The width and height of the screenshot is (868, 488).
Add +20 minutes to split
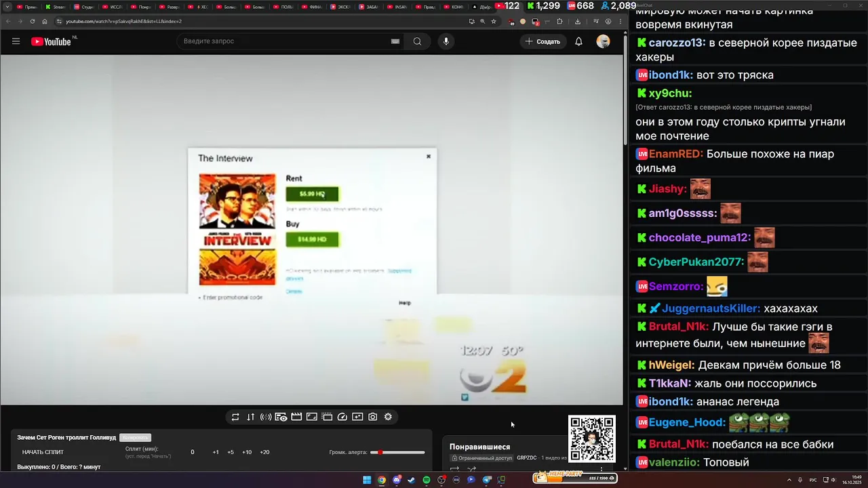coord(264,452)
